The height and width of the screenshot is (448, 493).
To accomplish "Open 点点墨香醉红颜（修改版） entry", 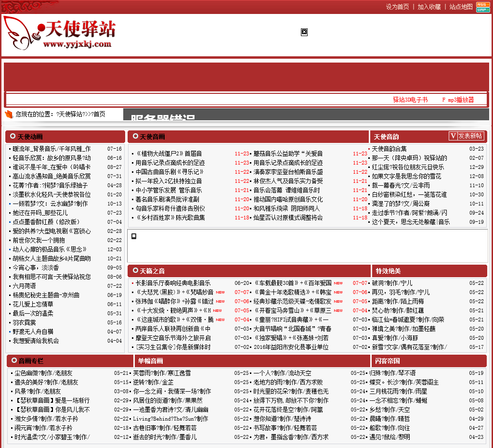I will click(46, 222).
